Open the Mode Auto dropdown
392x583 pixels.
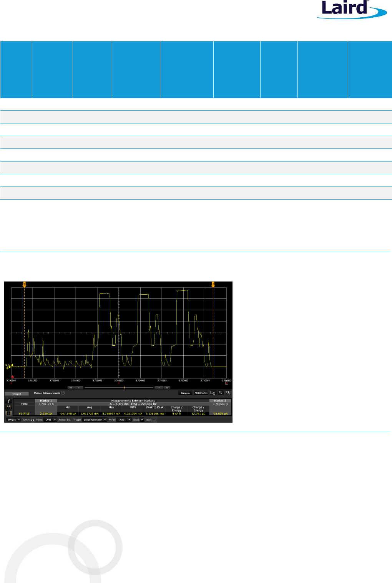point(124,420)
